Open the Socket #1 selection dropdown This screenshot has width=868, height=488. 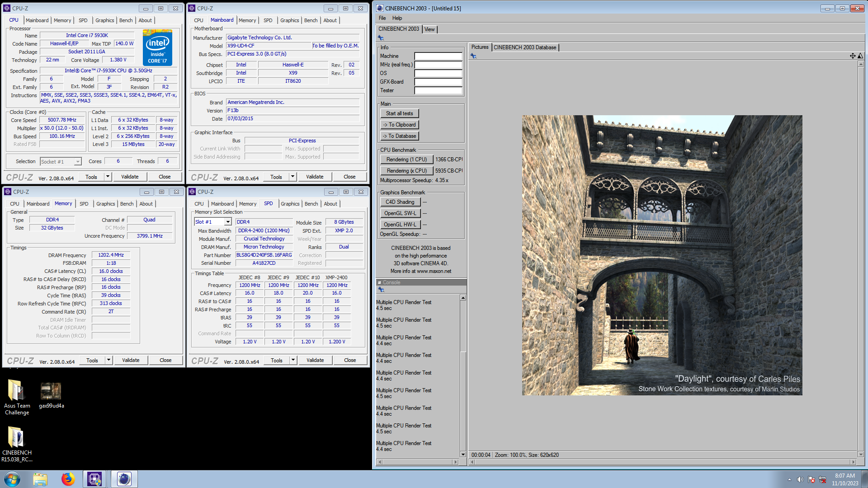coord(78,162)
